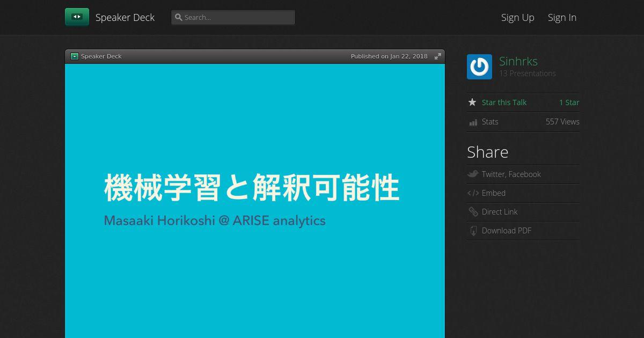The width and height of the screenshot is (644, 338).
Task: Click the Stats bar chart icon
Action: (x=473, y=122)
